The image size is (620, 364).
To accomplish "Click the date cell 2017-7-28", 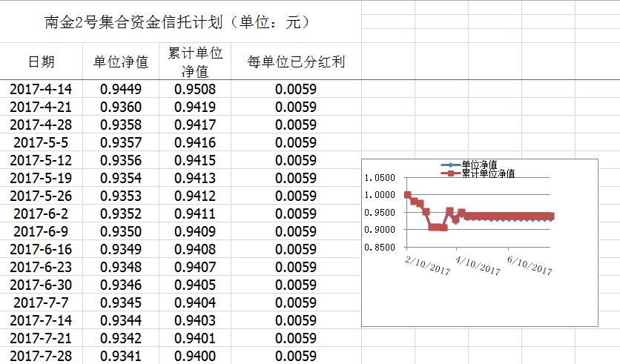I will (42, 356).
